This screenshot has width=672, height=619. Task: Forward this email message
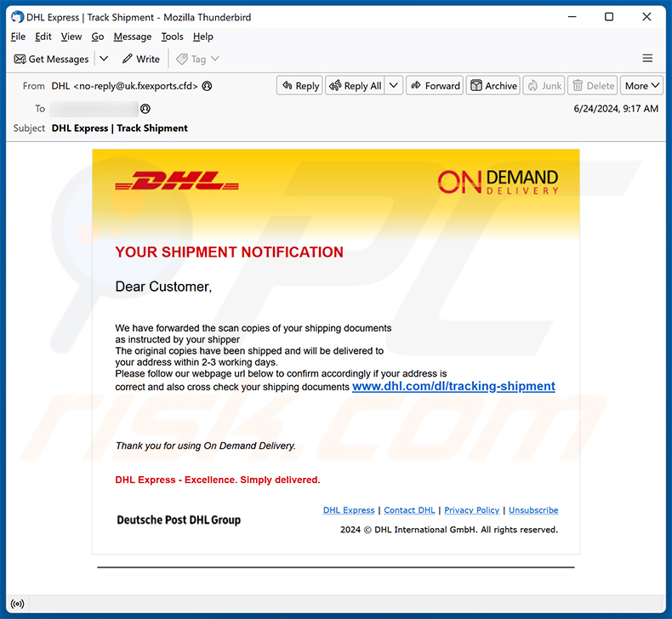pyautogui.click(x=435, y=86)
